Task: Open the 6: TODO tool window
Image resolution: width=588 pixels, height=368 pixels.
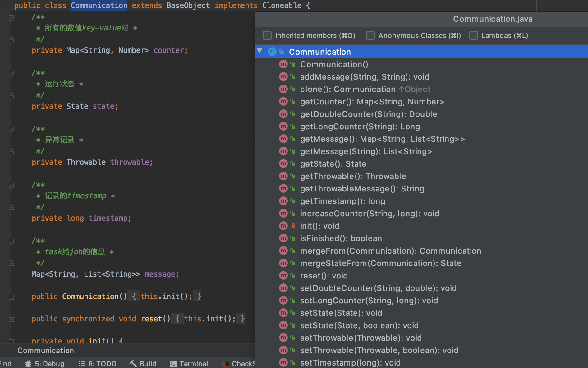Action: tap(98, 364)
